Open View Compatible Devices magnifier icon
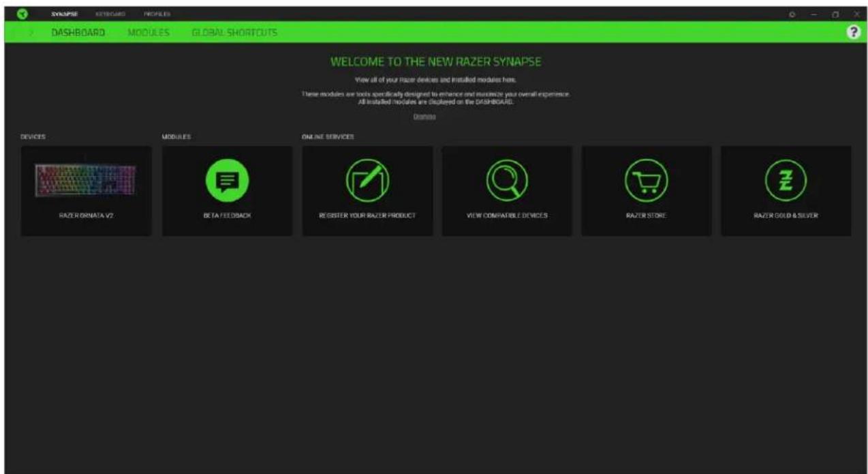 [506, 180]
